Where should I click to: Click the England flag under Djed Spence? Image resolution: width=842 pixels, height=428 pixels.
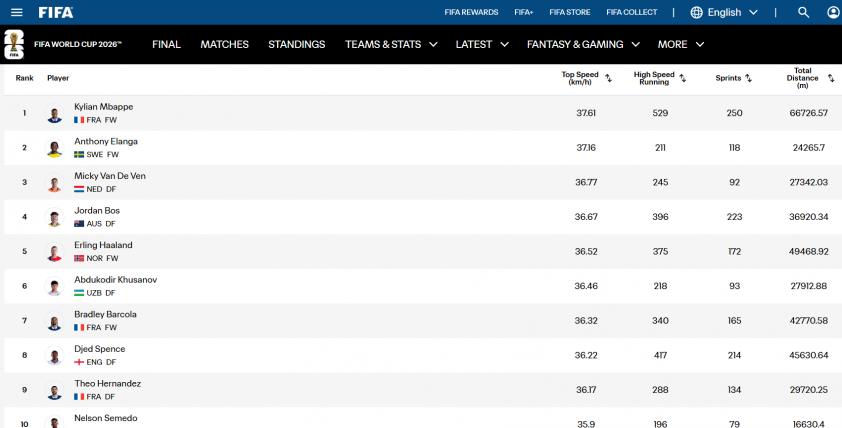click(79, 362)
